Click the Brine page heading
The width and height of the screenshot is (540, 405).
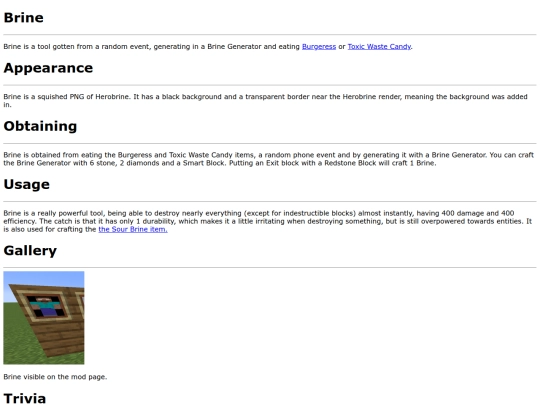[x=23, y=18]
